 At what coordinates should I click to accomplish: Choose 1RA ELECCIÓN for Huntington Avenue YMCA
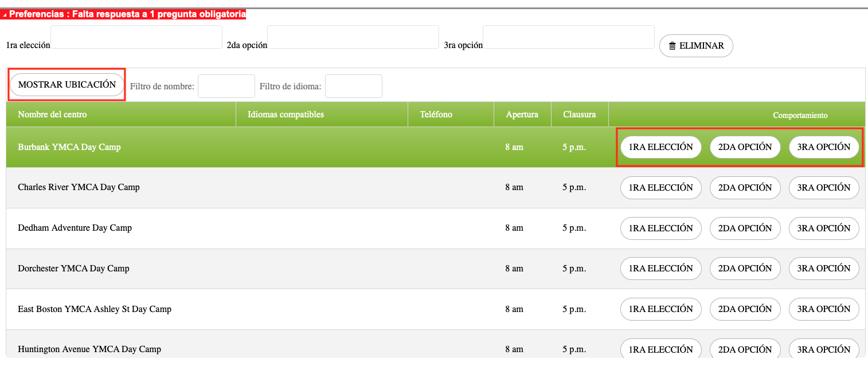[661, 349]
